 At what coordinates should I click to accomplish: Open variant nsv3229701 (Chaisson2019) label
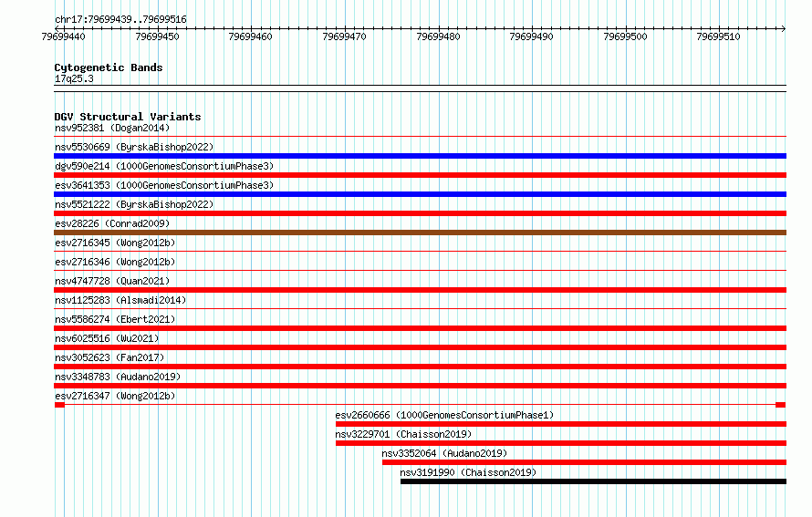click(x=403, y=434)
